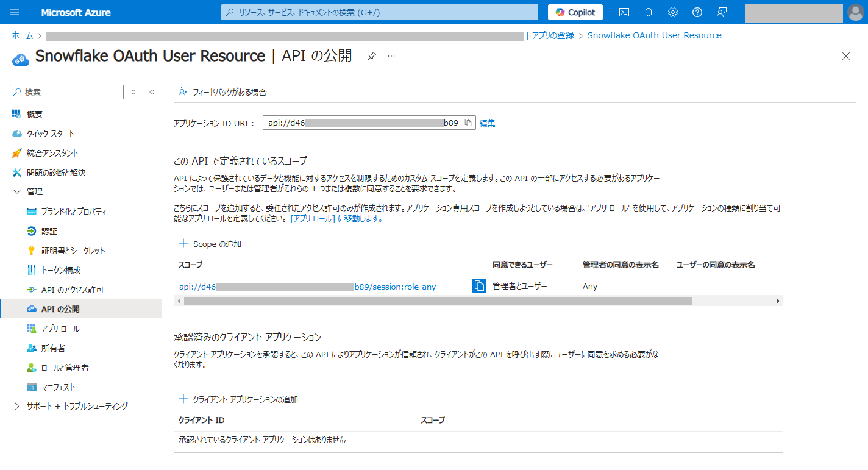This screenshot has width=868, height=470.
Task: Open the account avatar menu
Action: [x=856, y=12]
